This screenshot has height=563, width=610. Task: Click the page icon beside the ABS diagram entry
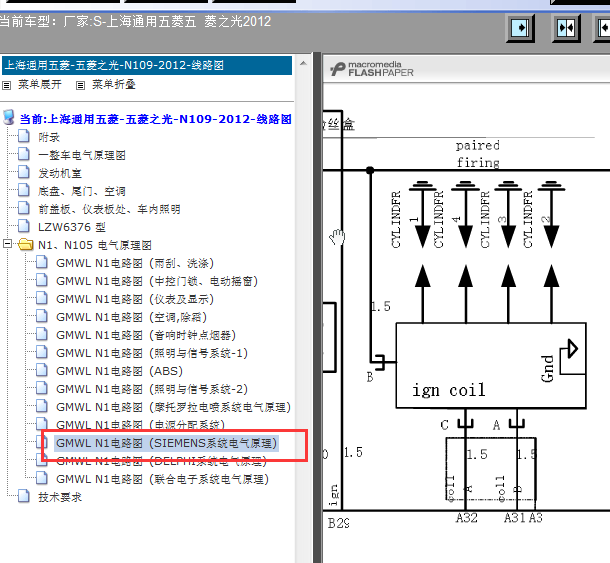point(42,370)
